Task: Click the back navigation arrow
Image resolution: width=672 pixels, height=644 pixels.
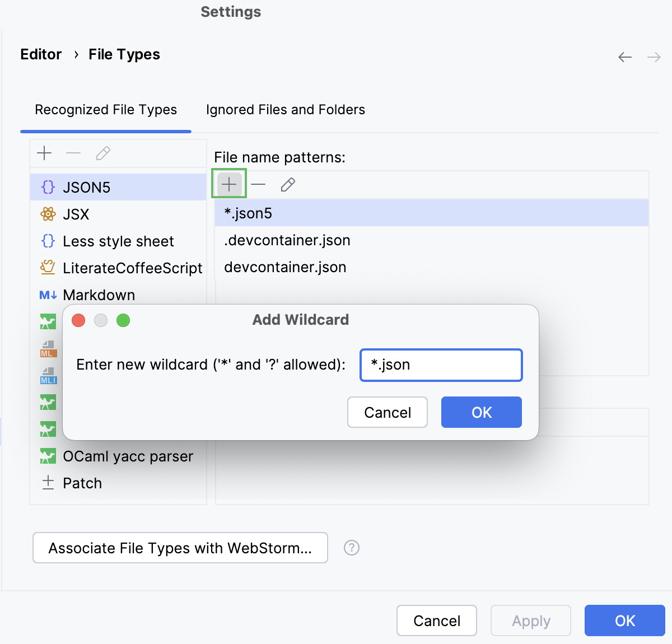Action: click(624, 57)
